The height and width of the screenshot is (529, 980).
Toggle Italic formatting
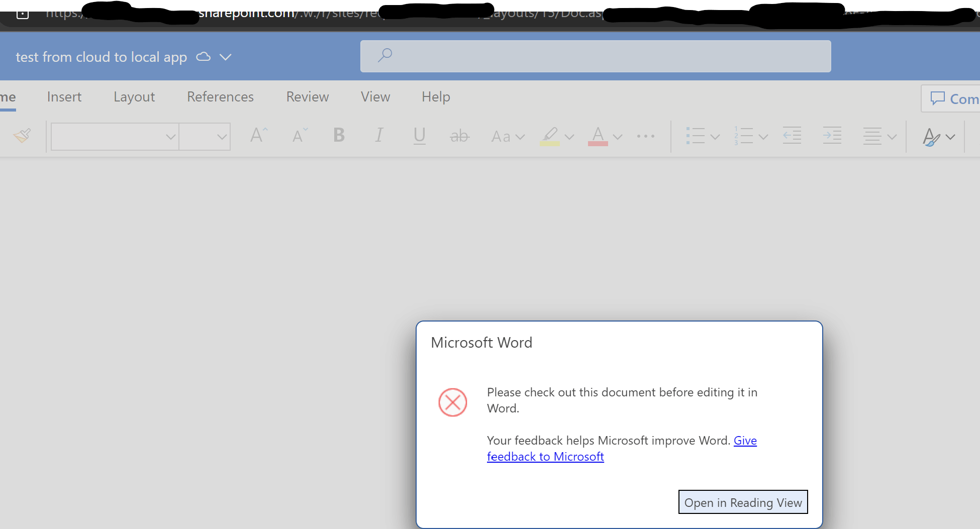[379, 136]
